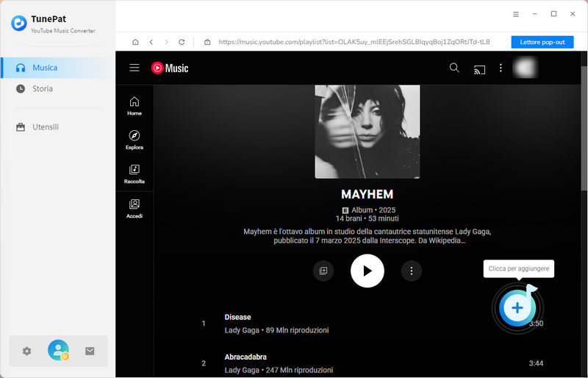Open YouTube Music search

click(454, 68)
